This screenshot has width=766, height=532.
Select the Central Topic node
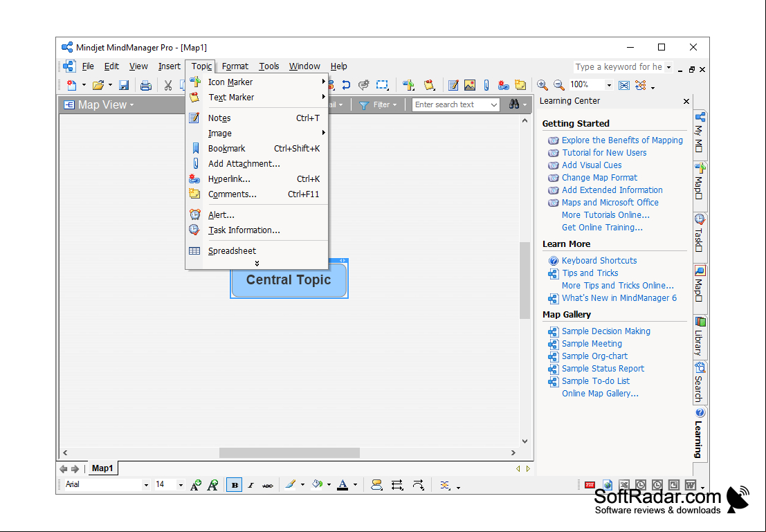[289, 279]
